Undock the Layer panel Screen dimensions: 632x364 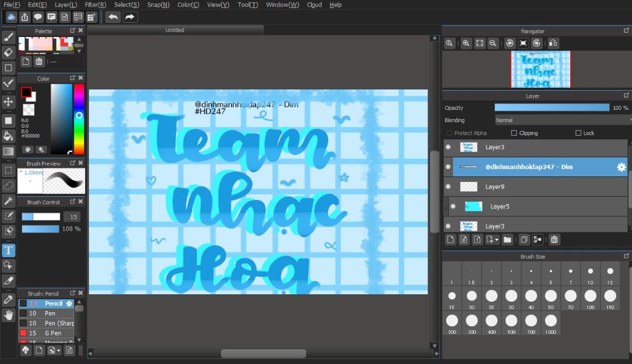pyautogui.click(x=626, y=96)
